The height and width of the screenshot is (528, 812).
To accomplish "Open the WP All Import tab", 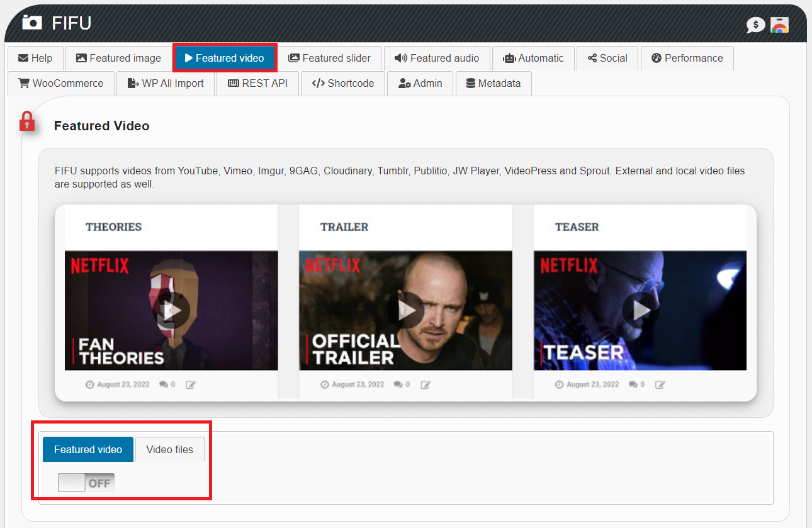I will 166,84.
